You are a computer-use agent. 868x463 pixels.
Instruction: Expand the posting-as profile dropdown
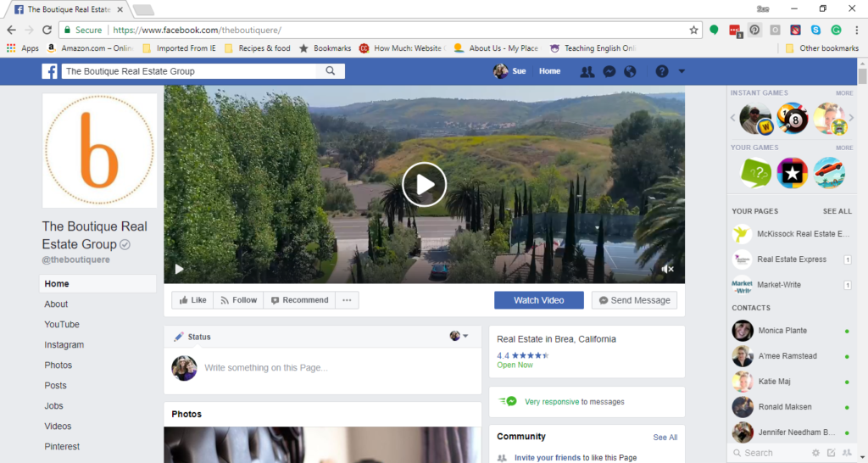pos(459,336)
